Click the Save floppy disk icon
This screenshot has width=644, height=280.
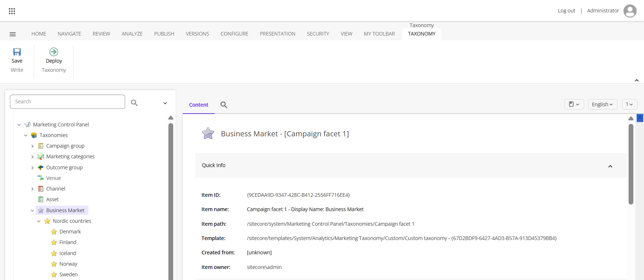pos(17,52)
